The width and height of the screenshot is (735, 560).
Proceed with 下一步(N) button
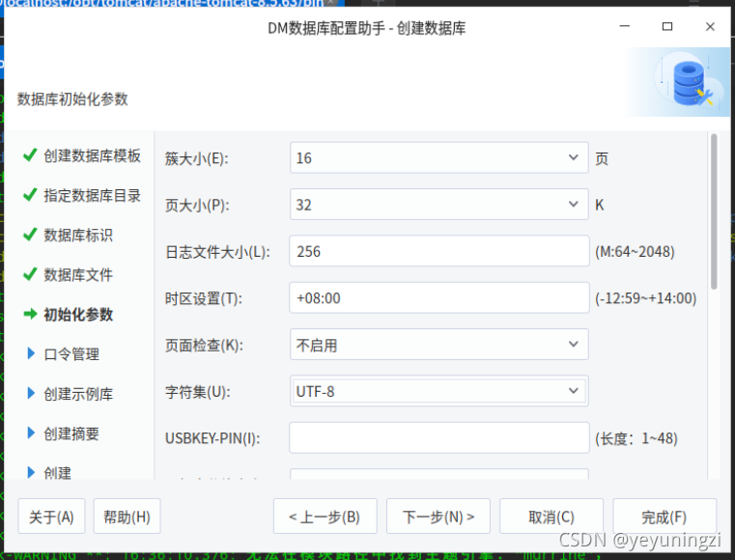click(438, 517)
